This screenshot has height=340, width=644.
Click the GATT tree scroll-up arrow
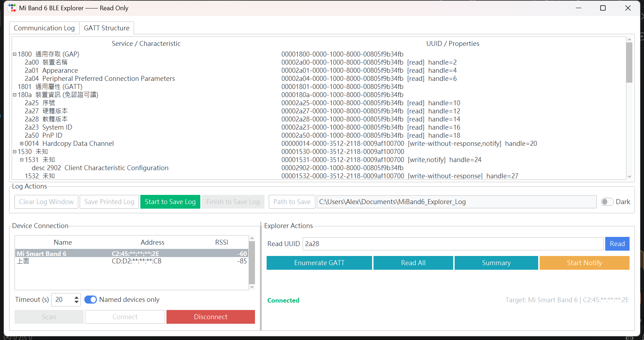629,39
